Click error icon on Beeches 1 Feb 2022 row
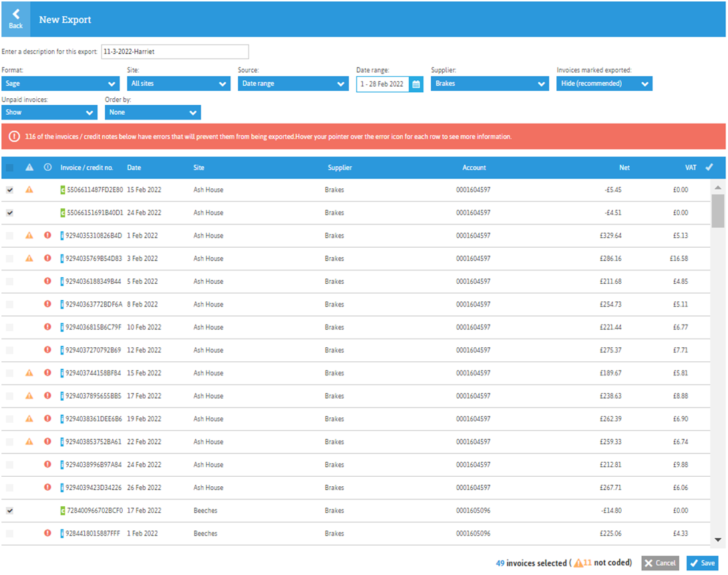The image size is (728, 575). [47, 533]
